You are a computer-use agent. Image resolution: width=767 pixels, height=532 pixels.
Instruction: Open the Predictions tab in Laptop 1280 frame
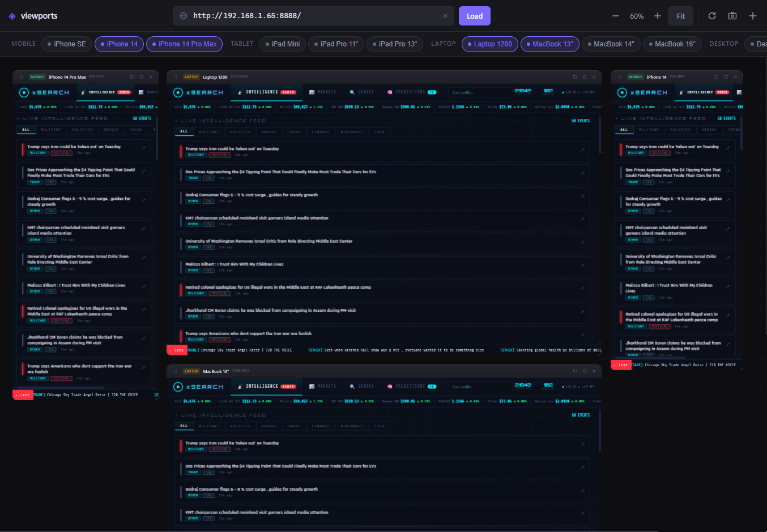point(412,92)
